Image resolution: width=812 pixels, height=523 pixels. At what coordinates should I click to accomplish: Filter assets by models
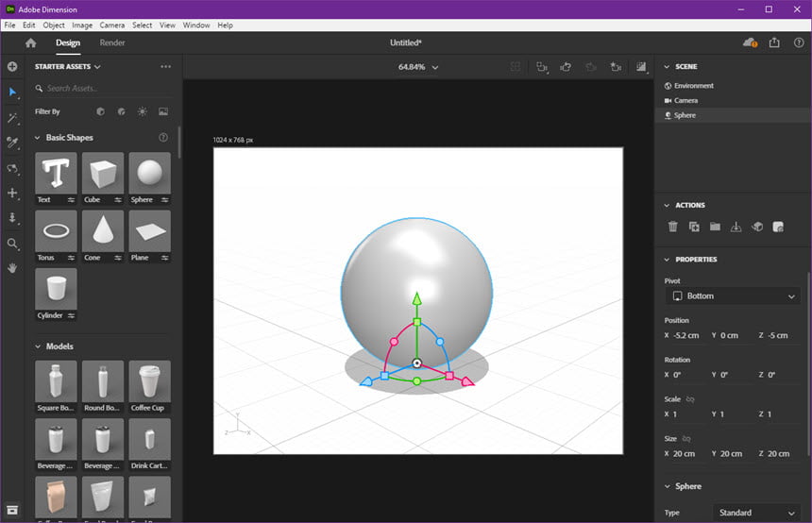(100, 111)
